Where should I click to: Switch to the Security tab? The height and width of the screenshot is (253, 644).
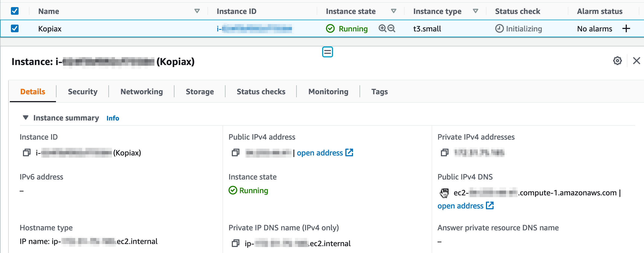[83, 92]
